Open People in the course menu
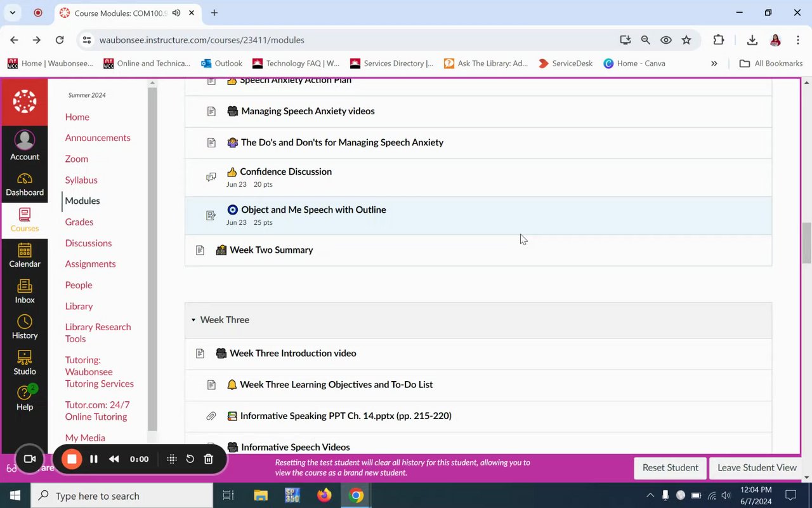This screenshot has width=812, height=508. tap(79, 285)
